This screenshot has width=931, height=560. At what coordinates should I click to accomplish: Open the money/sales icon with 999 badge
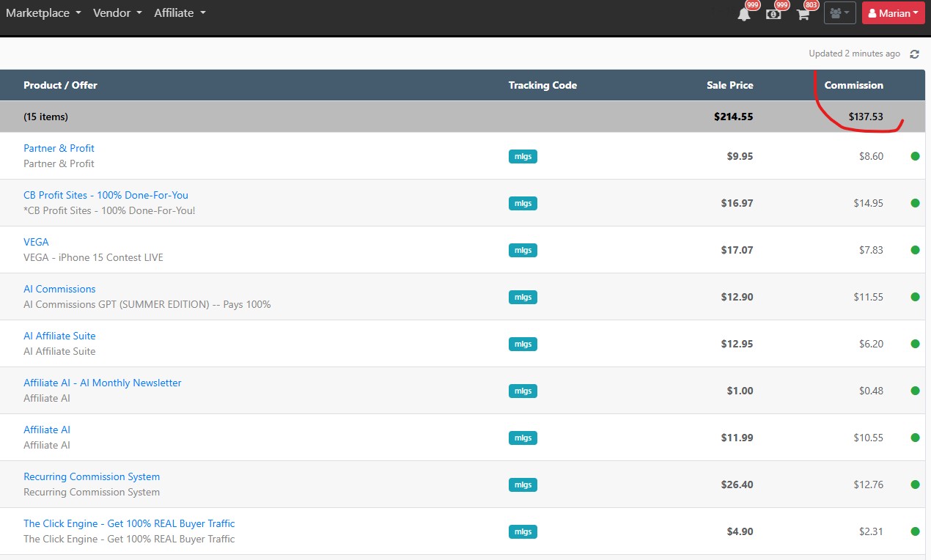(773, 14)
